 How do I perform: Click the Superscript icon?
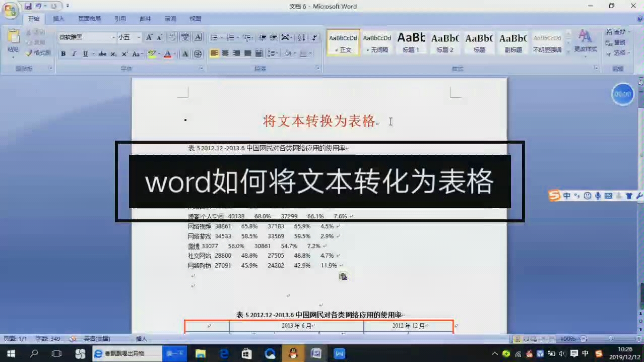pyautogui.click(x=125, y=53)
